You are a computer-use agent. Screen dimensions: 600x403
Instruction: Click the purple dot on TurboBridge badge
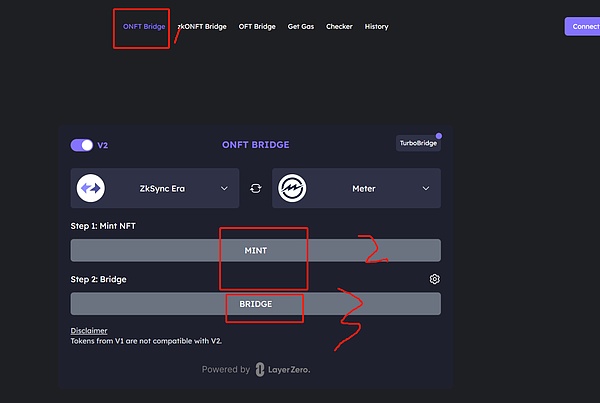tap(439, 135)
